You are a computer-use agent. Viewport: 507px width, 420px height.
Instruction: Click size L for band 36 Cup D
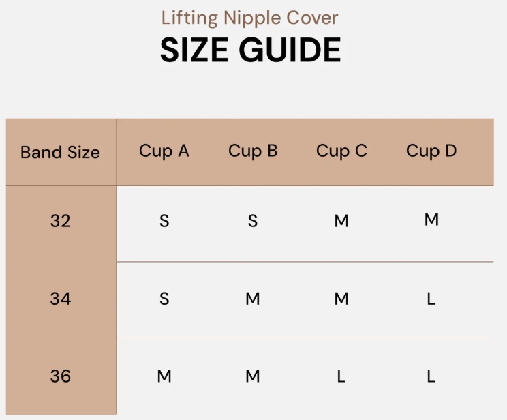[431, 376]
